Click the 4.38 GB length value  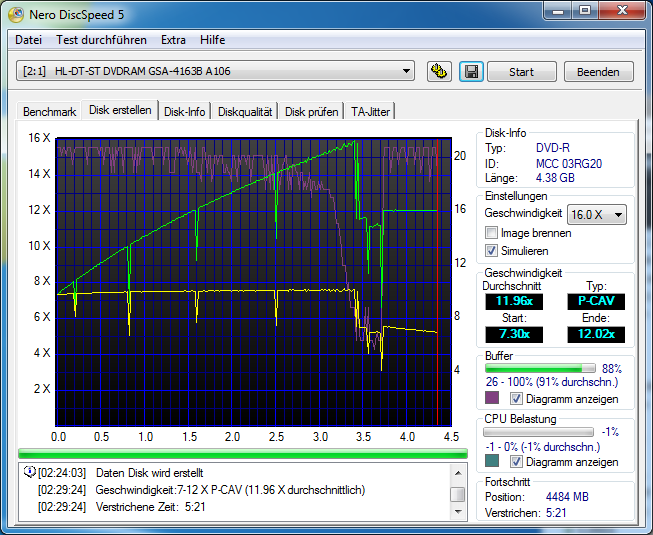[x=555, y=178]
